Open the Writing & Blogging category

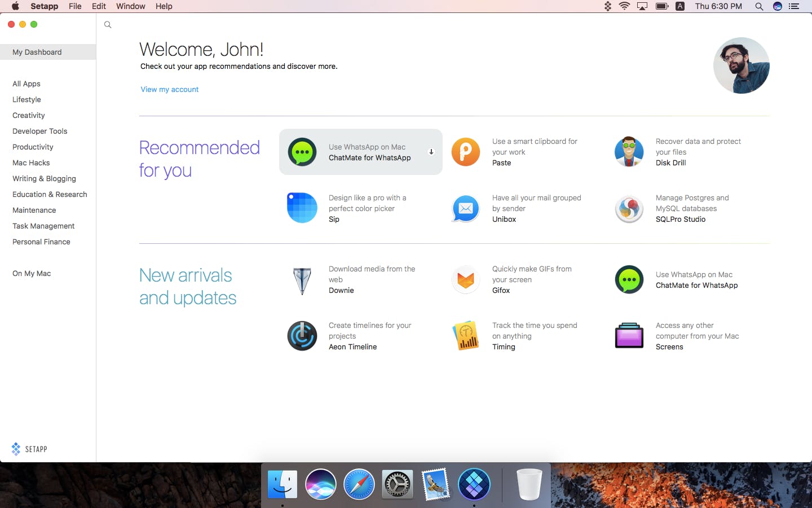pos(44,178)
